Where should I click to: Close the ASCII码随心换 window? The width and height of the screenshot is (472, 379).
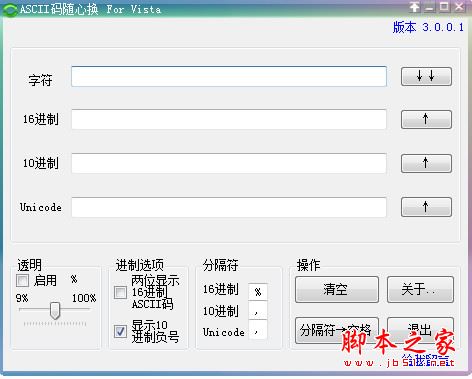coord(460,7)
